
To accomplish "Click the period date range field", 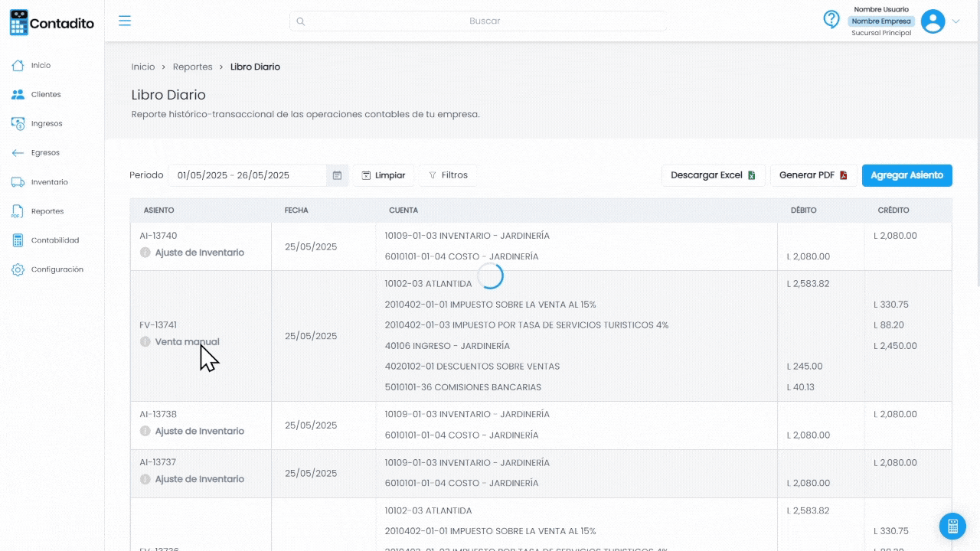I will pyautogui.click(x=248, y=175).
